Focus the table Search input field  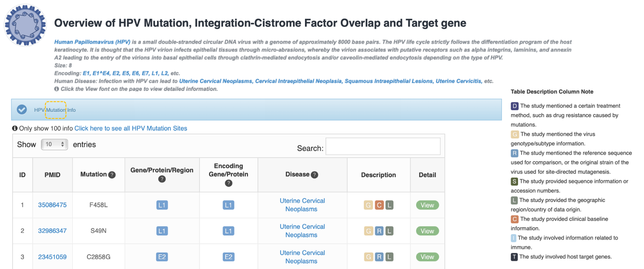pyautogui.click(x=383, y=147)
